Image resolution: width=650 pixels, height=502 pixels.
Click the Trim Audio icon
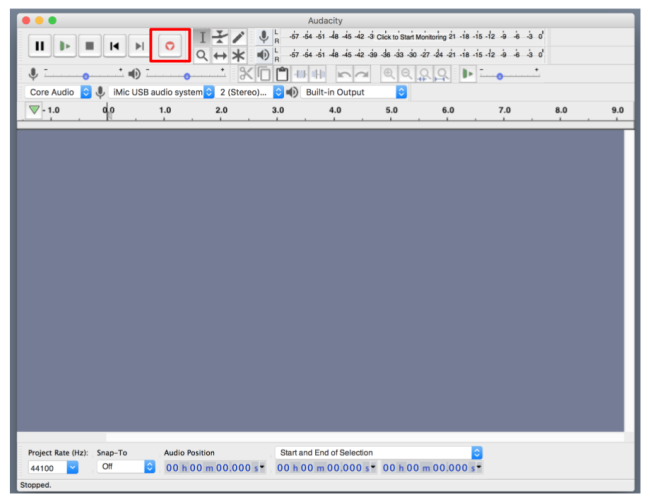tap(300, 74)
